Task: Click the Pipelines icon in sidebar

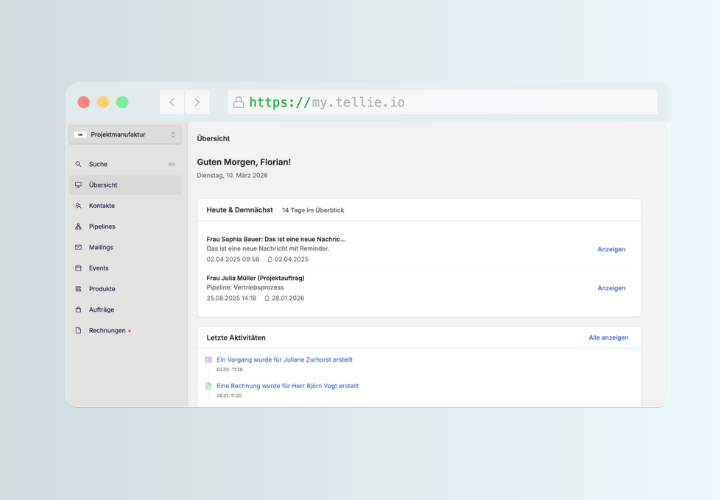Action: (x=78, y=227)
